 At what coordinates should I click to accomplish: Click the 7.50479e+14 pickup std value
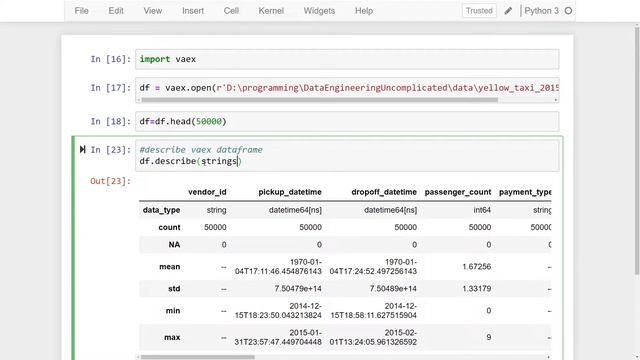[298, 289]
